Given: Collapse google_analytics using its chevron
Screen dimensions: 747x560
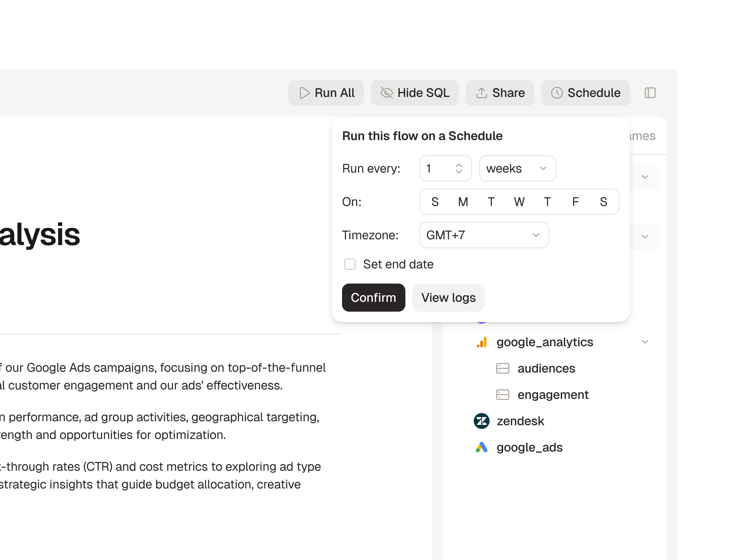Looking at the screenshot, I should click(645, 342).
